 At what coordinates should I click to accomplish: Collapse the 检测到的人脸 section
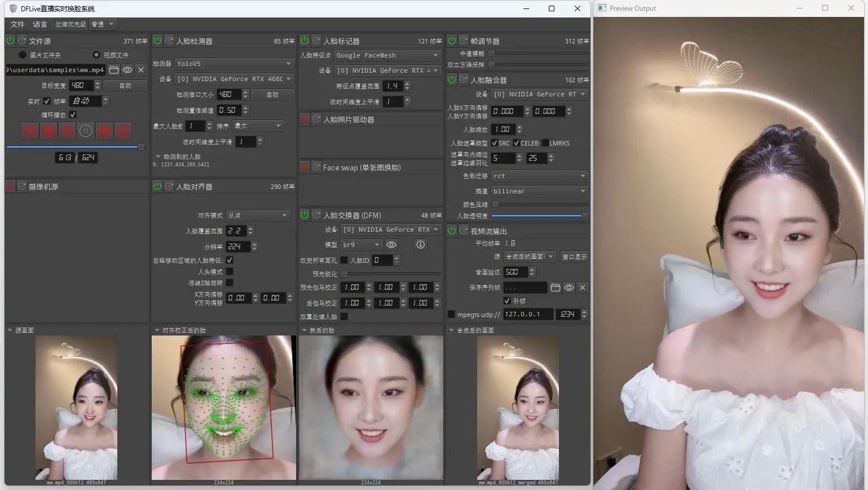tap(158, 157)
